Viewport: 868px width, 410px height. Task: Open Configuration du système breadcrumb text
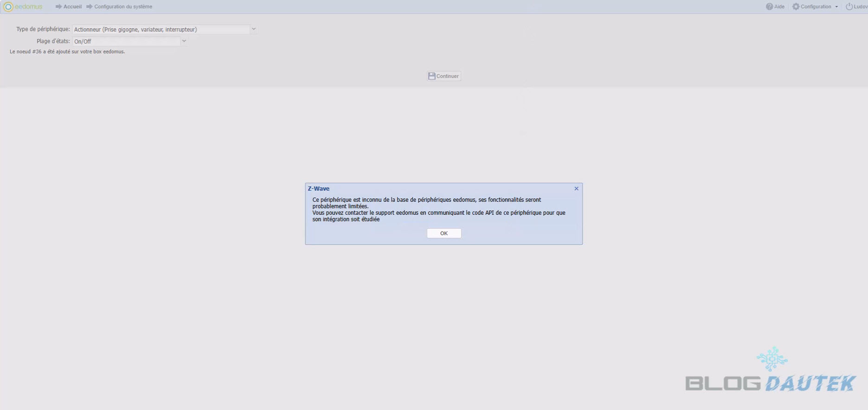(123, 6)
